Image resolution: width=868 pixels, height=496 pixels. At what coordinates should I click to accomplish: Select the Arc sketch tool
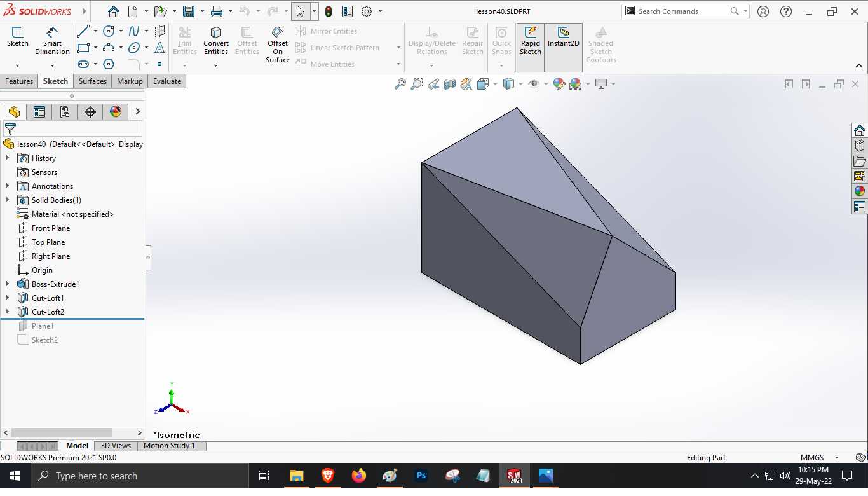(109, 48)
